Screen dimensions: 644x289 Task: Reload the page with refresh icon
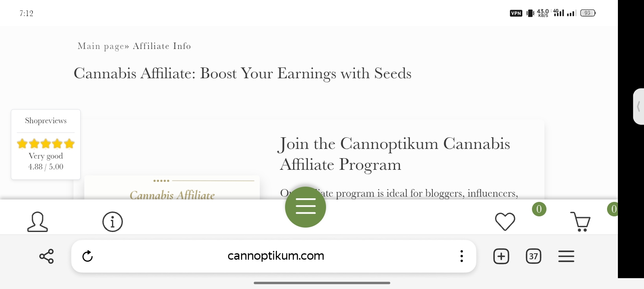click(88, 256)
